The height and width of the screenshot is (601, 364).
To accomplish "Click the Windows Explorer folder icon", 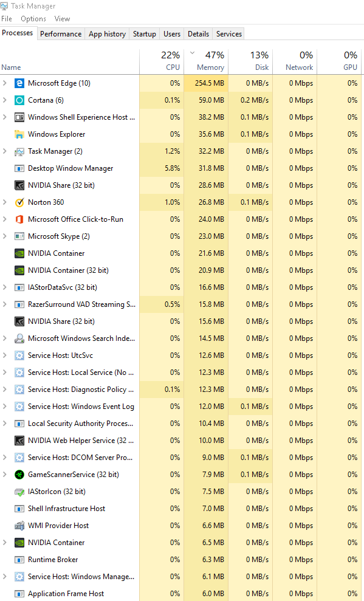I will point(19,134).
